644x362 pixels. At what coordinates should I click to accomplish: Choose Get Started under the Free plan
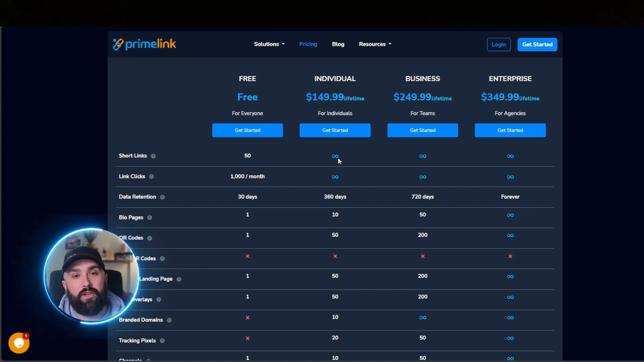pyautogui.click(x=248, y=130)
